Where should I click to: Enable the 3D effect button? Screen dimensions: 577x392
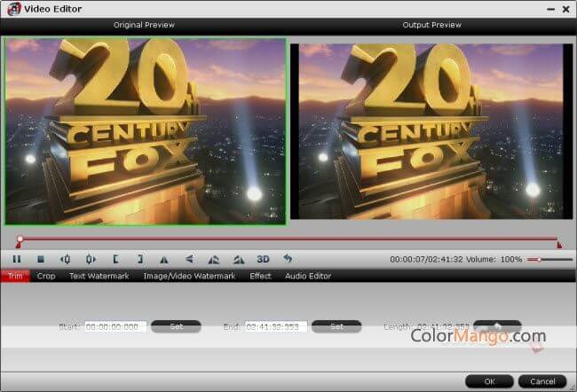[263, 259]
